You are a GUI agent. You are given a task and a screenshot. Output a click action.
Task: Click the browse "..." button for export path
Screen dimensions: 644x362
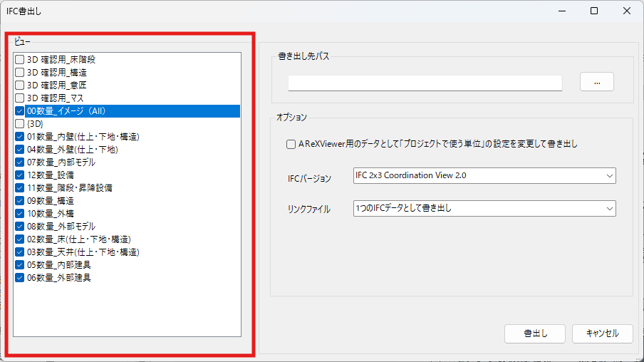click(x=596, y=82)
